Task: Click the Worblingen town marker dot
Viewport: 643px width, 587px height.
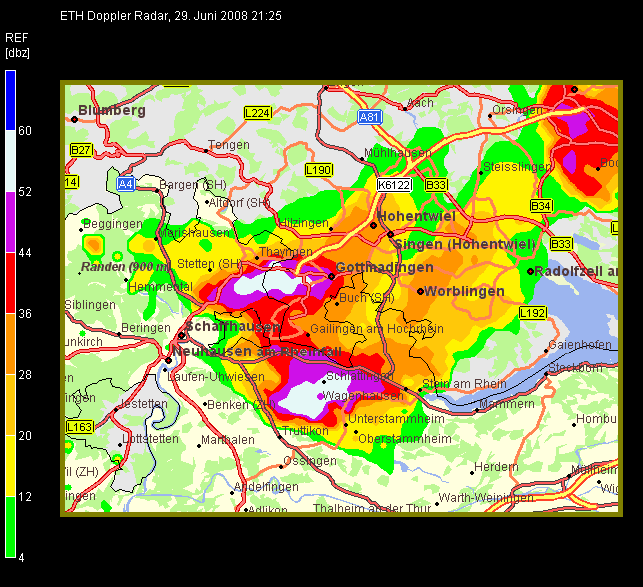Action: (x=420, y=292)
